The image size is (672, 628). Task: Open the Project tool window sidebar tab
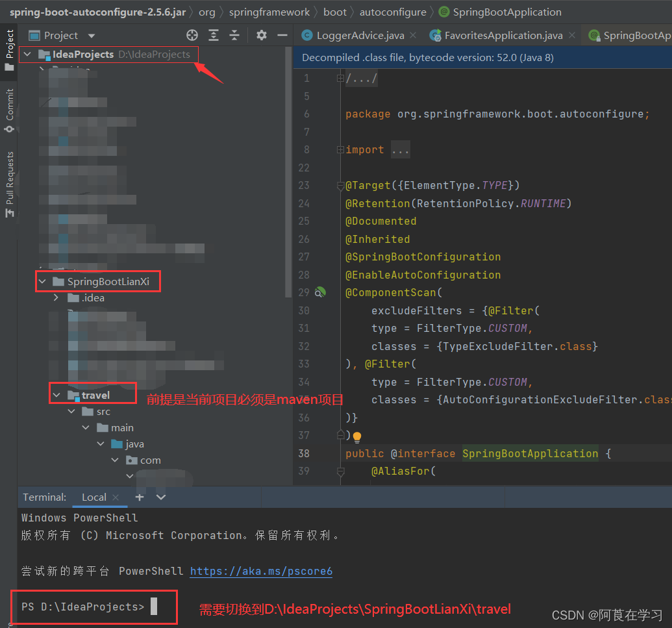(x=9, y=50)
